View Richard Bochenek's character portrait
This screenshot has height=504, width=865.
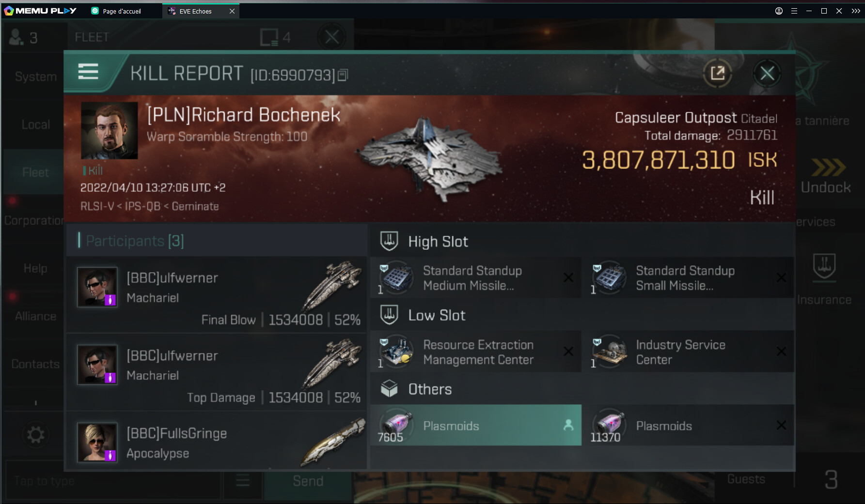click(110, 130)
